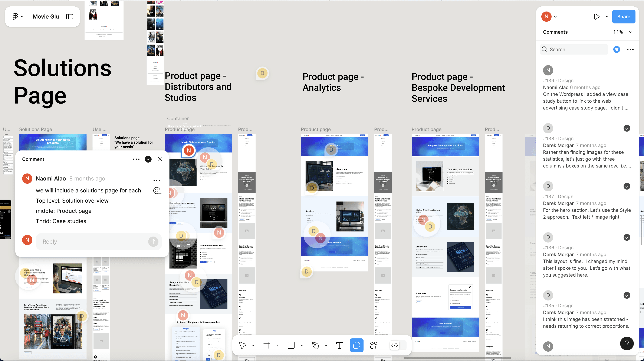The image size is (644, 361).
Task: Click the Share button
Action: [x=624, y=17]
